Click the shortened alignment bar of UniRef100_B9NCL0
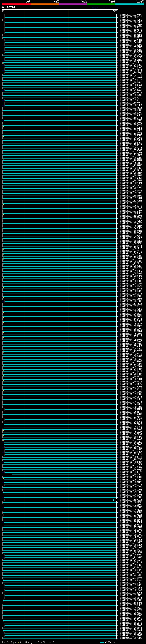 [x=65, y=474]
